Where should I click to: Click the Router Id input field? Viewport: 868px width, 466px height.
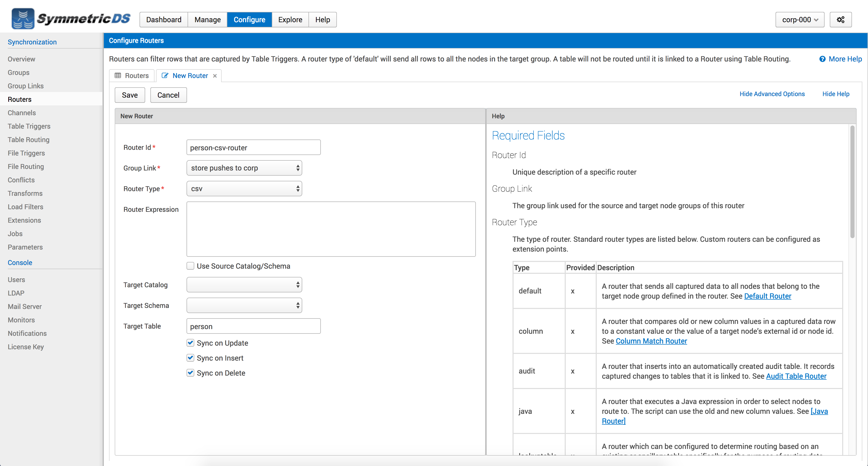[253, 147]
